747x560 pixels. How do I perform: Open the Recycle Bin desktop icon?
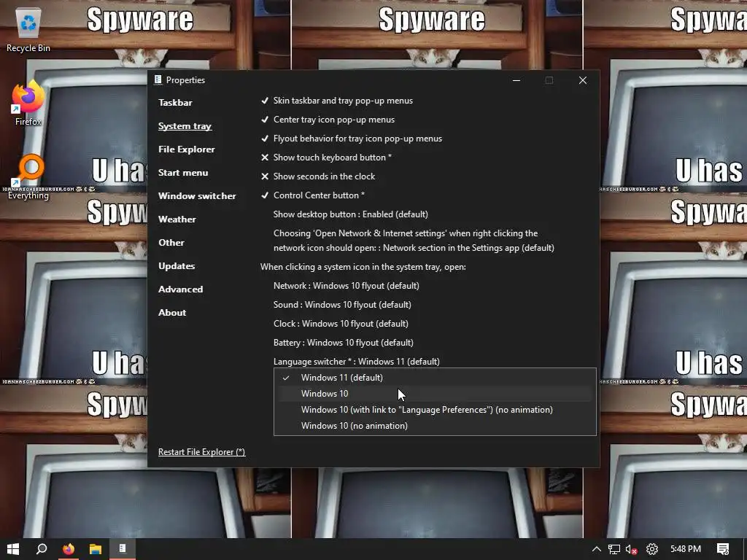28,29
